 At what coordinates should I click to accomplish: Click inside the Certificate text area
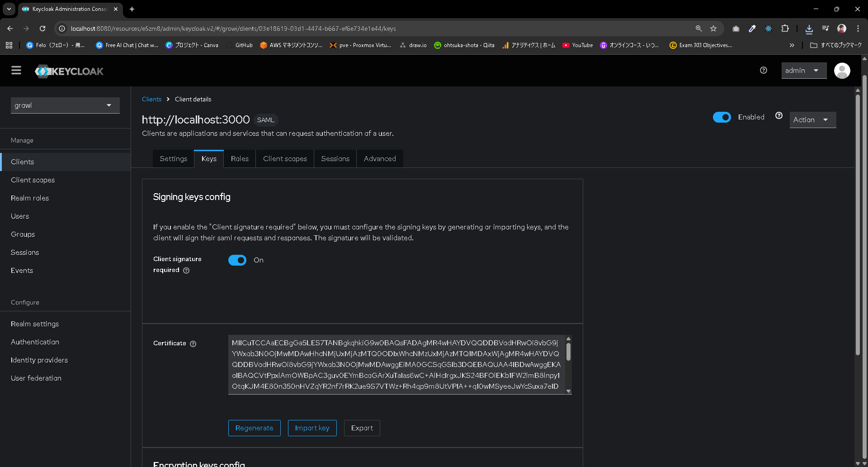396,365
